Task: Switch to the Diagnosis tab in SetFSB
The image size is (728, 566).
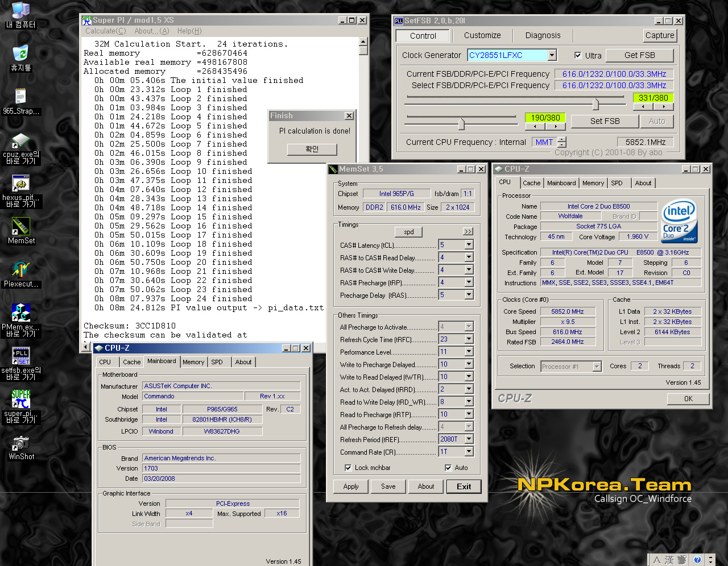Action: click(x=543, y=35)
